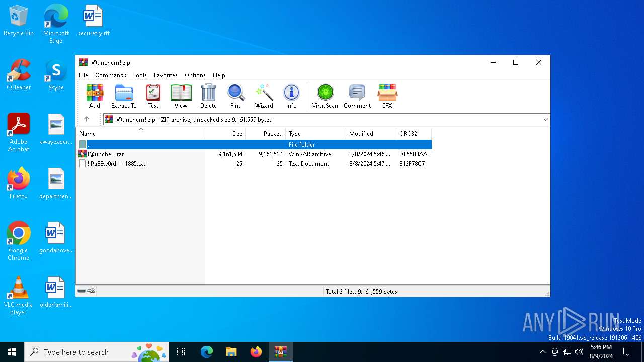
Task: Sort files by CRC32 column
Action: tap(414, 133)
